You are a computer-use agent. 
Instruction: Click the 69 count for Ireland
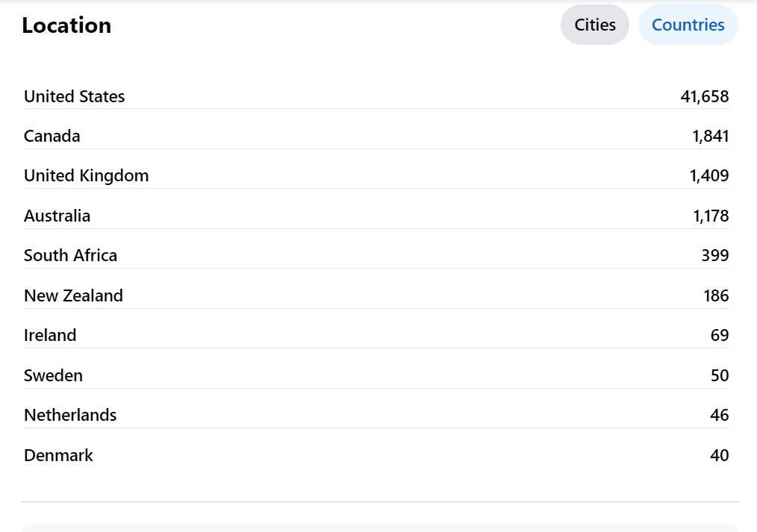(720, 335)
